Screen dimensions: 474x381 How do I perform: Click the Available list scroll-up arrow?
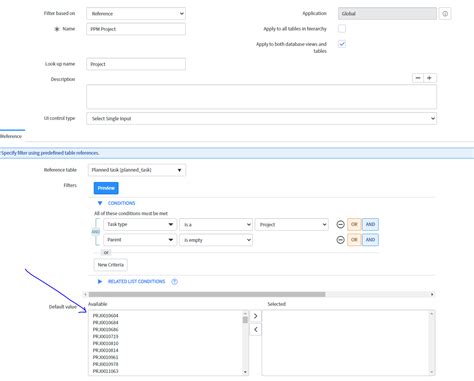coord(245,314)
